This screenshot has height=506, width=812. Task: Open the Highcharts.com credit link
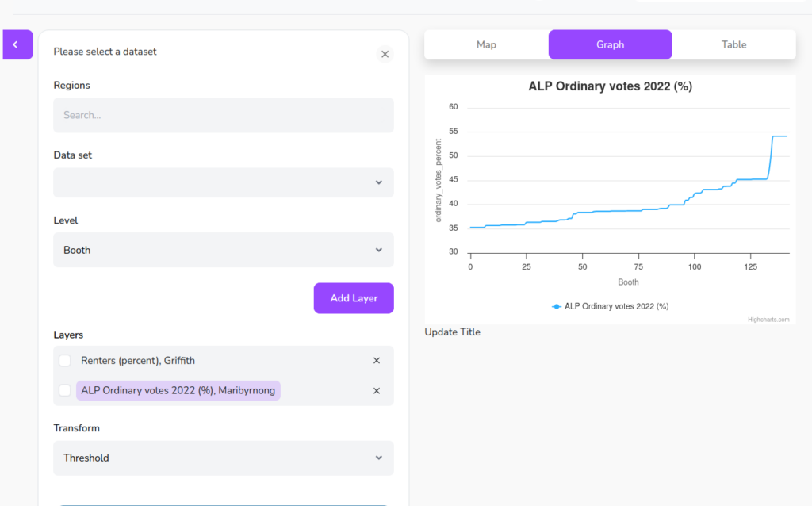click(x=768, y=320)
